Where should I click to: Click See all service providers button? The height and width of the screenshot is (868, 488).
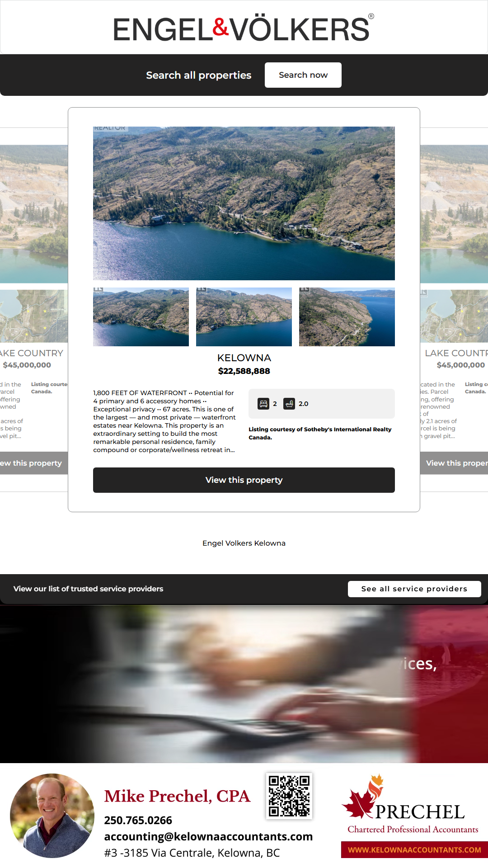coord(414,589)
